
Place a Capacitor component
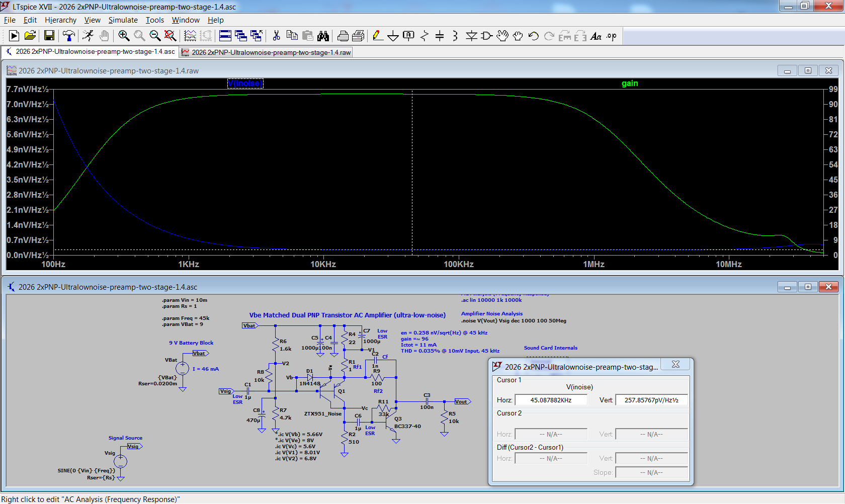[440, 36]
